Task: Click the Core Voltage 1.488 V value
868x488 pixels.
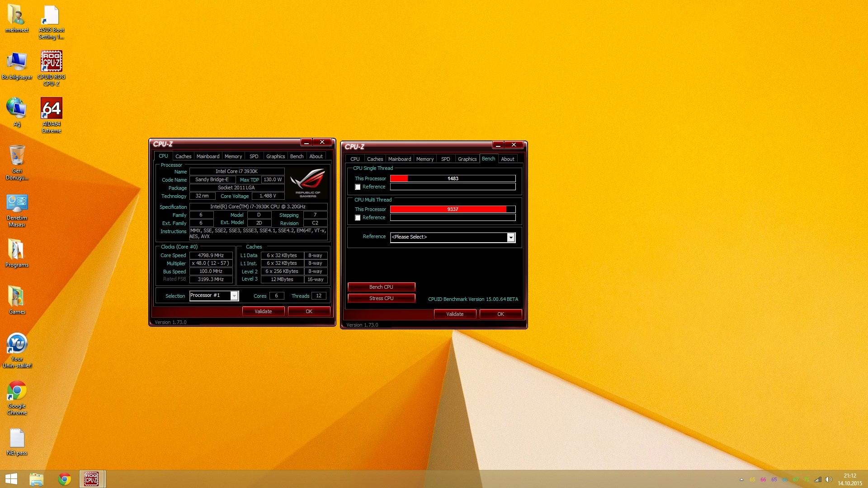Action: pyautogui.click(x=268, y=196)
